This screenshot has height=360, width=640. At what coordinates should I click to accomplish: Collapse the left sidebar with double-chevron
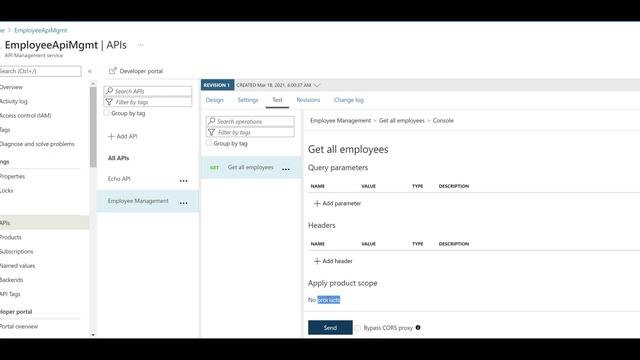(x=90, y=71)
